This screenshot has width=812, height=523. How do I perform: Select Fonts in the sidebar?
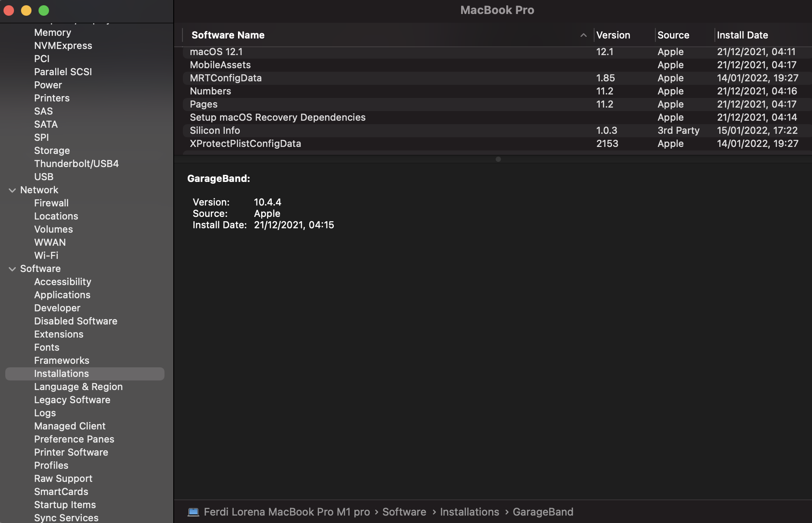(47, 348)
